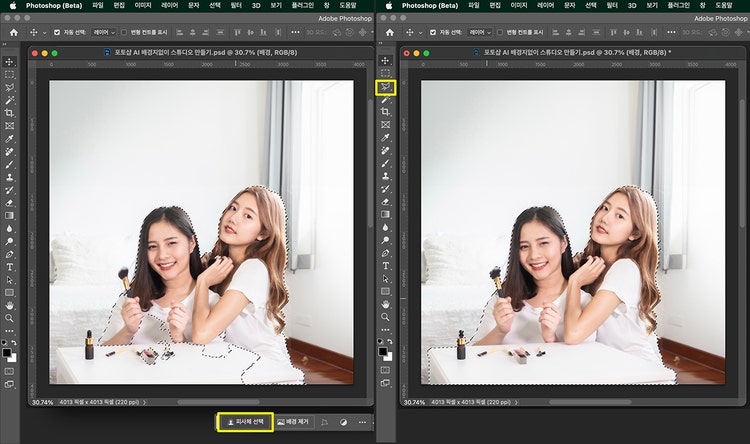Select the Rectangle shape tool in left window
The height and width of the screenshot is (444, 750).
9,292
